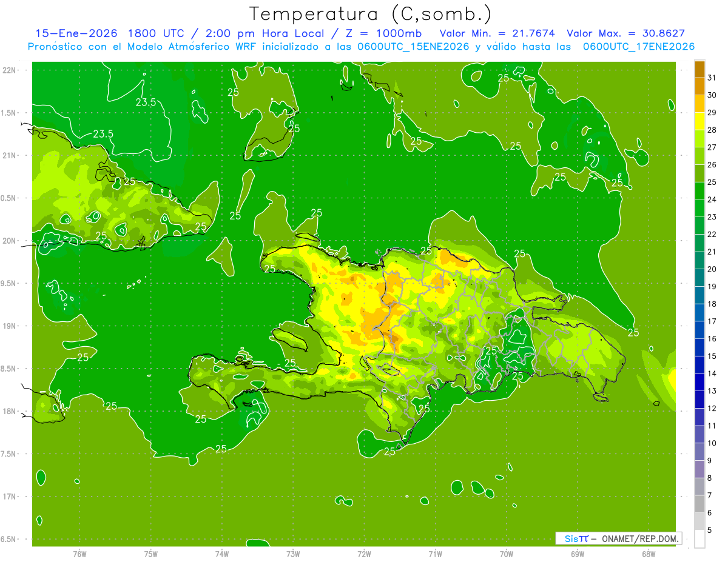Click the legend scale label '20'
Screen dimensions: 728x562
tap(713, 269)
